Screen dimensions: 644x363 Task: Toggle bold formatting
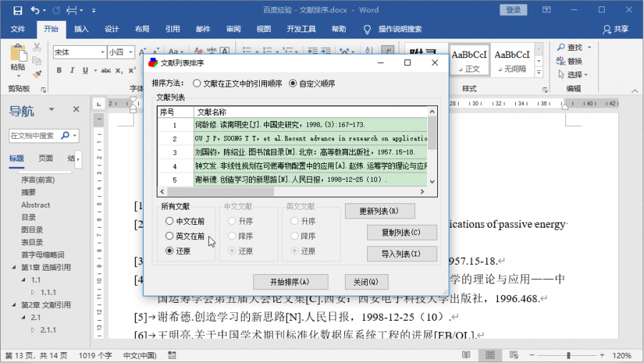point(59,70)
